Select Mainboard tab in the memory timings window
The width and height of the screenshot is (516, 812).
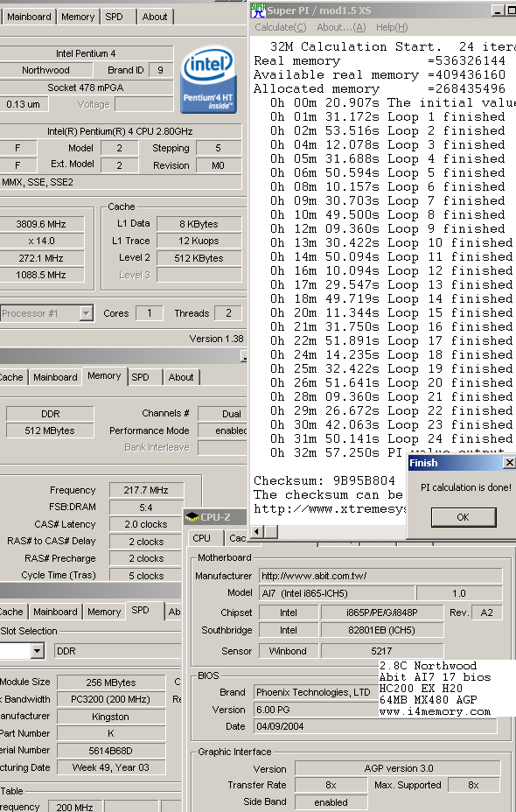[x=55, y=377]
